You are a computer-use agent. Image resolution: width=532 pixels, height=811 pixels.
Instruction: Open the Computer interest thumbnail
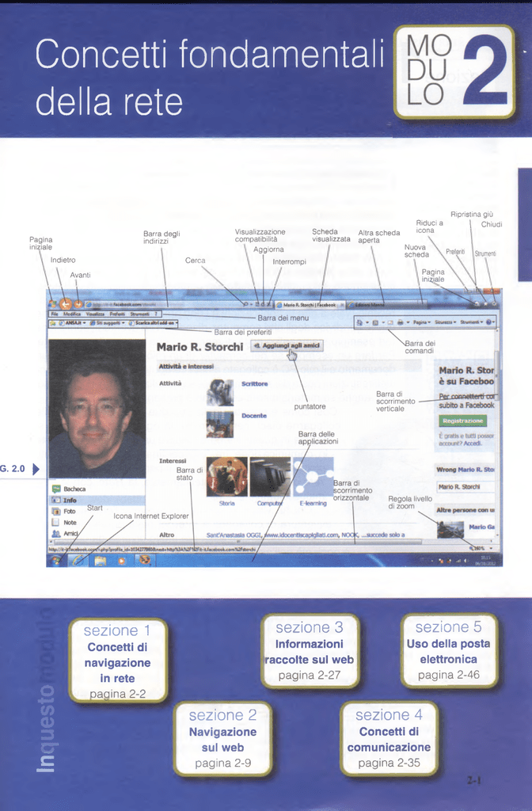point(270,477)
